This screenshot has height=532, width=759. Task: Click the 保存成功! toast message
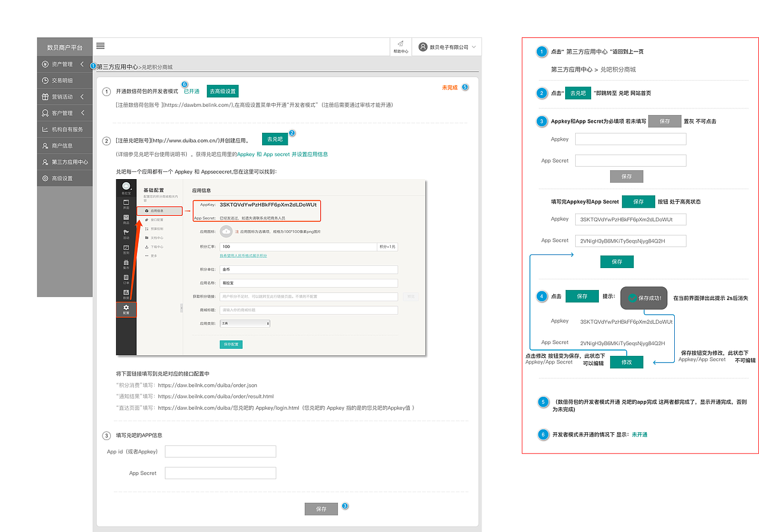(x=643, y=298)
